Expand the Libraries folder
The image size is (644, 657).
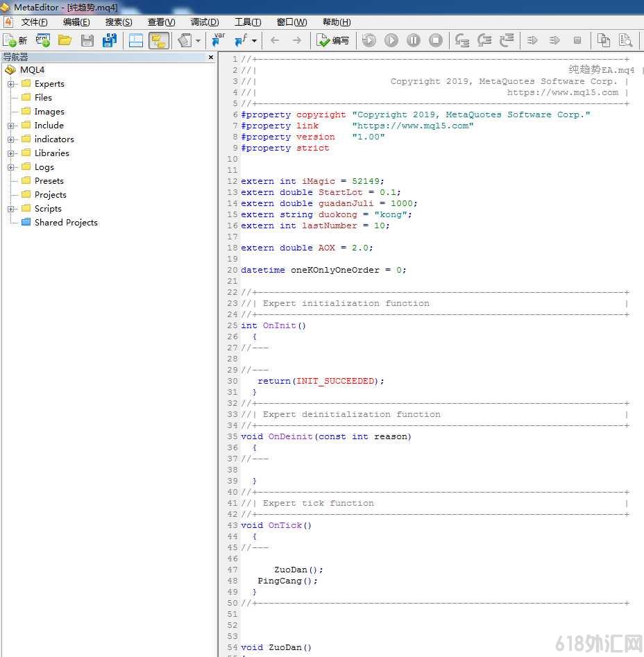pyautogui.click(x=10, y=153)
